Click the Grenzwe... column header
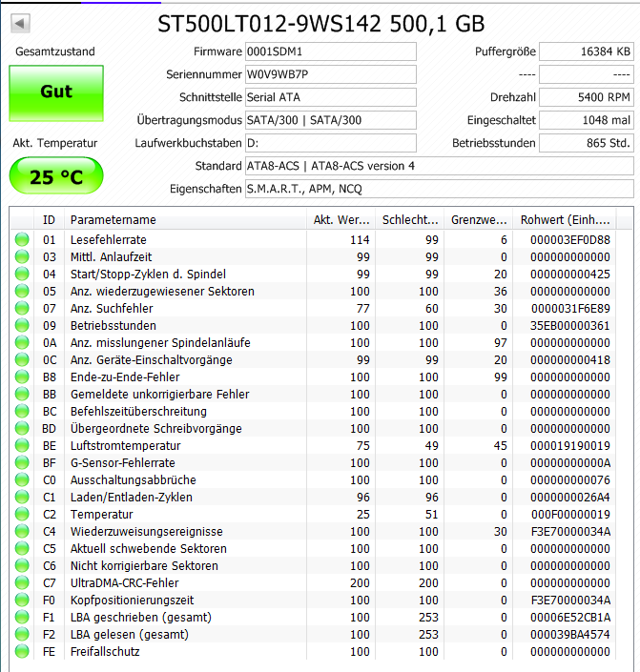 point(478,220)
